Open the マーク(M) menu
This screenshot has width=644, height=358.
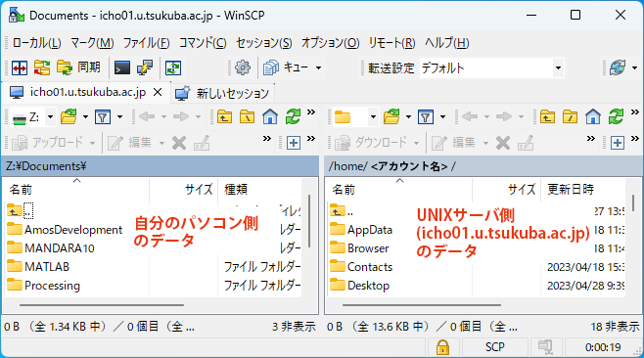coord(92,43)
